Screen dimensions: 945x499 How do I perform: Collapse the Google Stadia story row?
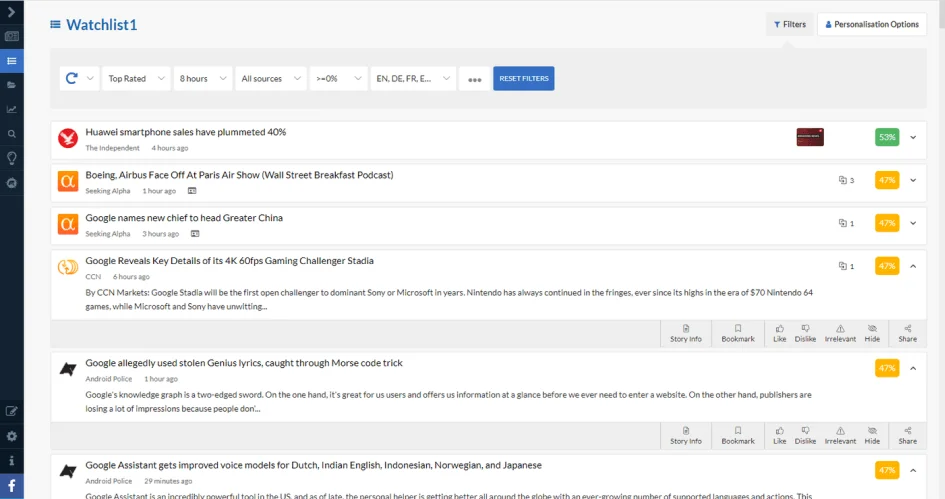tap(913, 266)
